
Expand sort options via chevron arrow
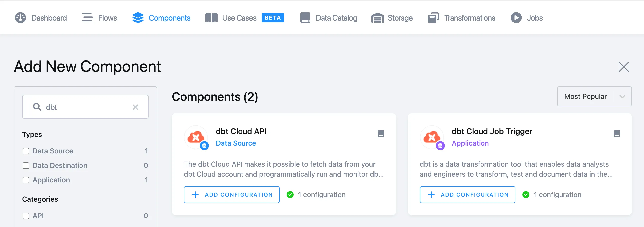click(x=622, y=97)
